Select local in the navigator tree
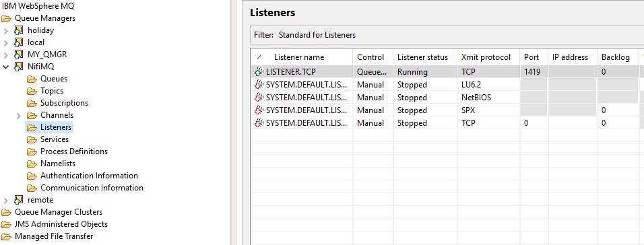 tap(36, 42)
